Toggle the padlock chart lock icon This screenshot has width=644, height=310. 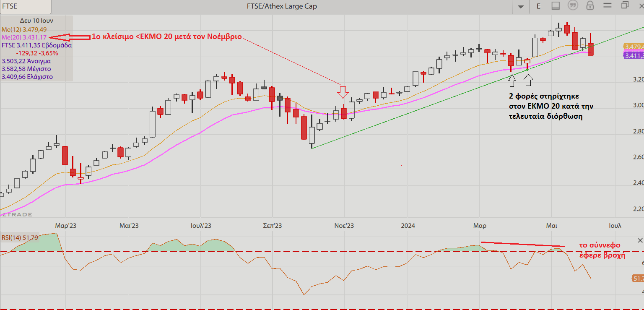(590, 5)
